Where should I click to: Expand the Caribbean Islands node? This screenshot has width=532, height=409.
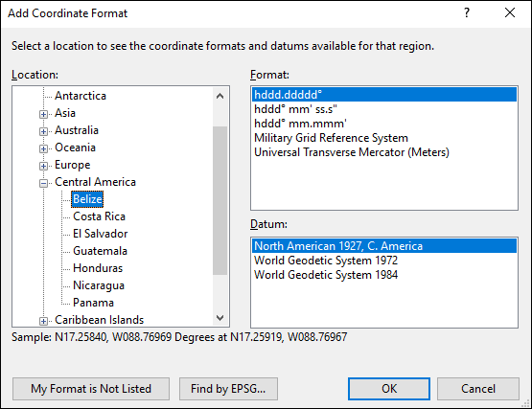[x=43, y=321]
